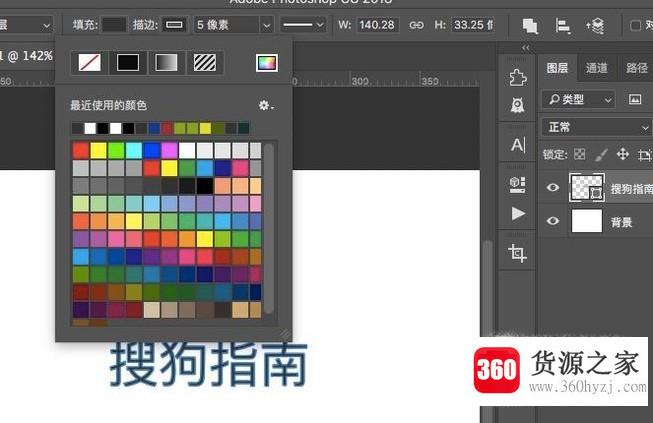This screenshot has width=653, height=423.
Task: Lock transparent pixels
Action: click(x=579, y=154)
